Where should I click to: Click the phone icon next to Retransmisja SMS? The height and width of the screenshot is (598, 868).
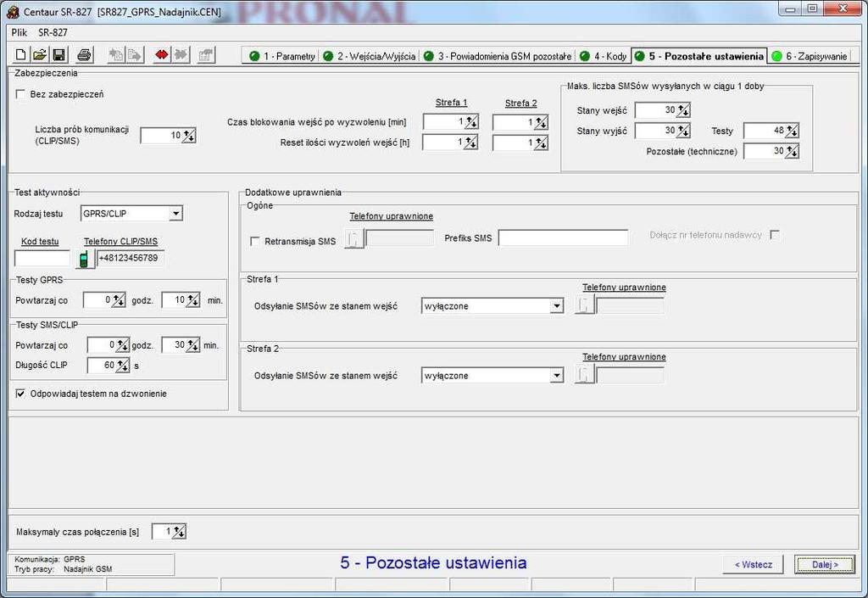353,238
